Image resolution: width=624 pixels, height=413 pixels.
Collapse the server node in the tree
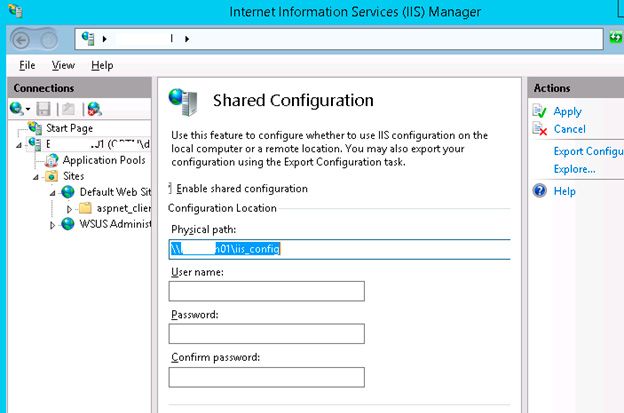[19, 146]
